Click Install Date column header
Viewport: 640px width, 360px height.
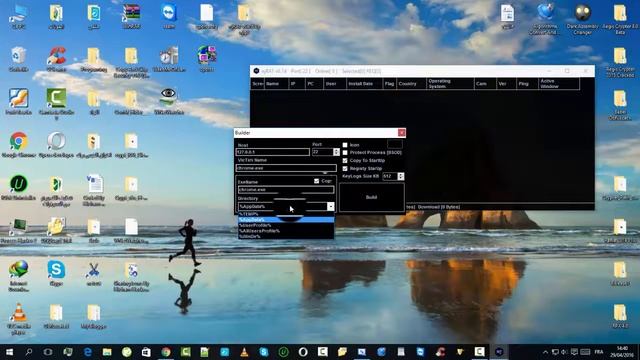point(364,84)
